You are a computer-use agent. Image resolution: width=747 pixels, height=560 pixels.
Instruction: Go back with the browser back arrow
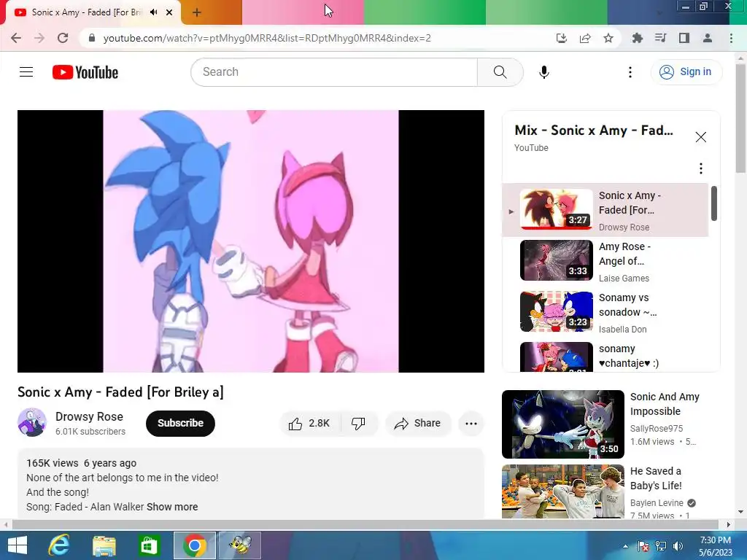click(x=16, y=38)
